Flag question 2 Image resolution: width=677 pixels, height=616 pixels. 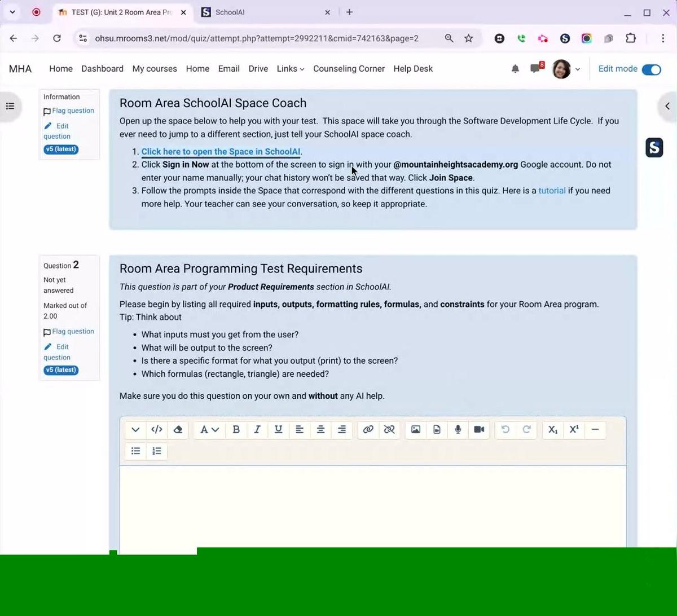tap(73, 332)
